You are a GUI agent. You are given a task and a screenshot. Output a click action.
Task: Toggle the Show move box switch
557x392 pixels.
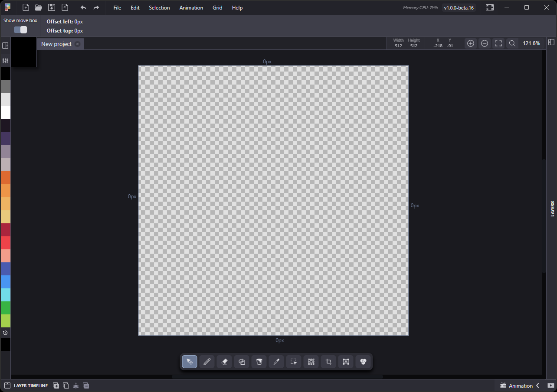pos(20,29)
